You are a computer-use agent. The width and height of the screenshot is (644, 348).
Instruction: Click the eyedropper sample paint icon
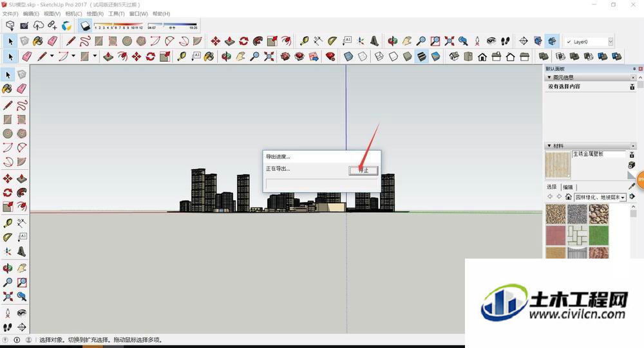(632, 187)
